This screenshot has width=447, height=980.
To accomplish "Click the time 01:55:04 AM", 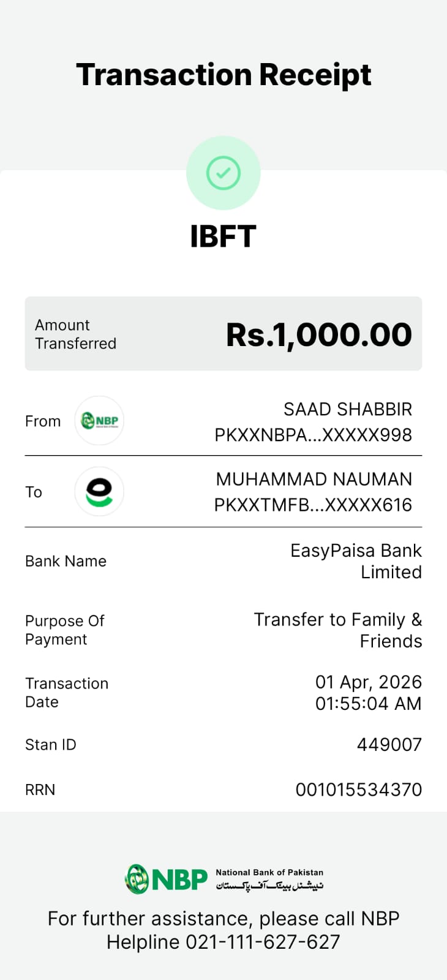I will pos(368,703).
